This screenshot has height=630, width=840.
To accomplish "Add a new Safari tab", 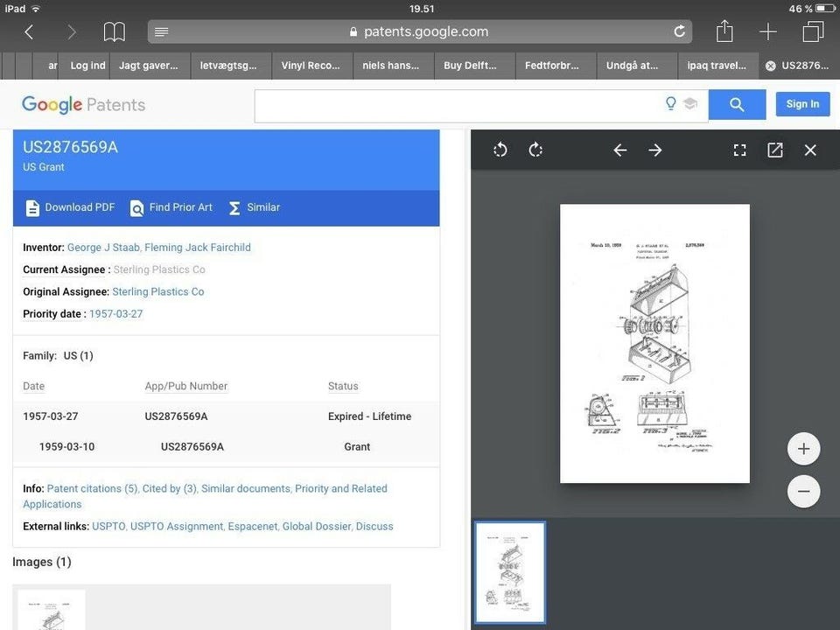I will [767, 31].
